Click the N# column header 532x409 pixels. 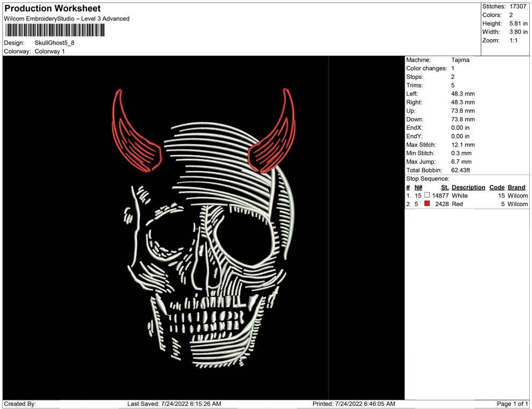(418, 187)
